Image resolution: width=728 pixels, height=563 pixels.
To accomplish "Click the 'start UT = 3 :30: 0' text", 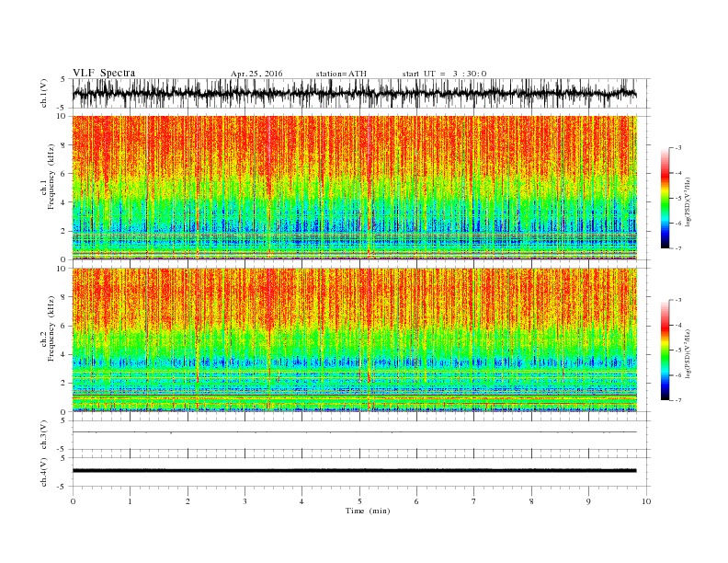I will click(x=444, y=74).
